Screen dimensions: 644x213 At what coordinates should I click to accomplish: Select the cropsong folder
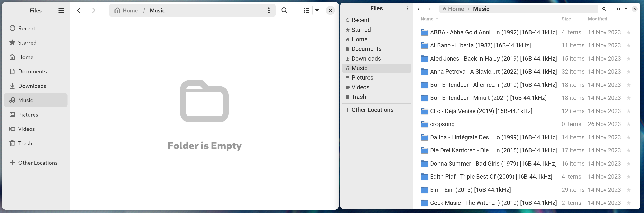pos(526,124)
